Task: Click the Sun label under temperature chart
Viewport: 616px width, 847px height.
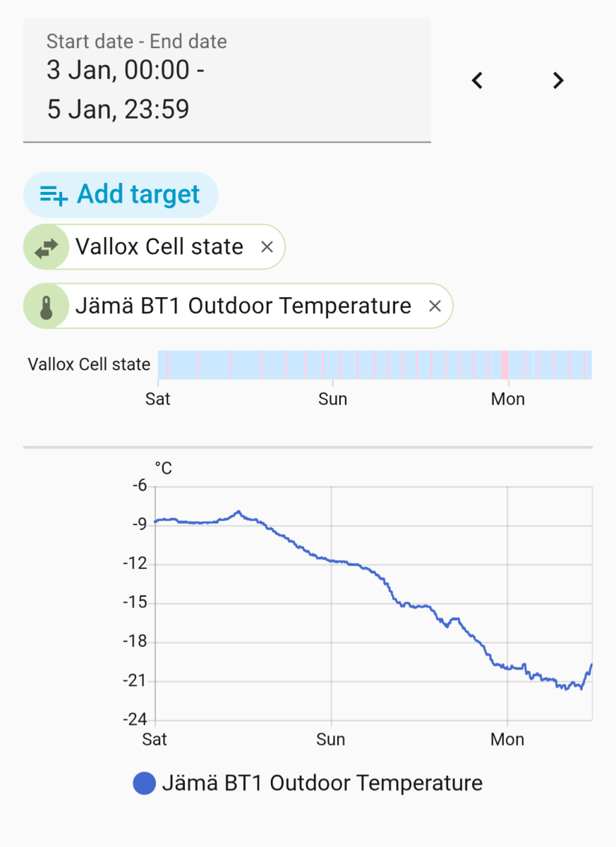Action: pyautogui.click(x=330, y=740)
